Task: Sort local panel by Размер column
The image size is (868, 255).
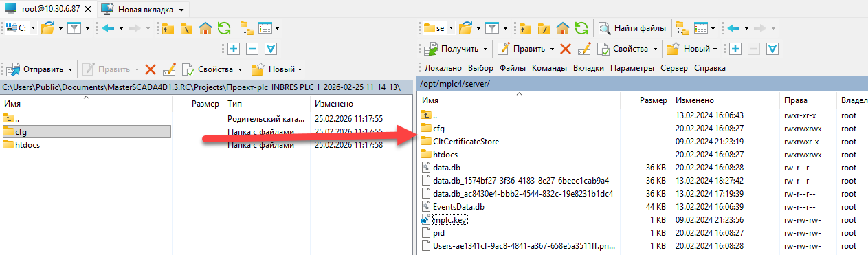Action: (x=205, y=104)
